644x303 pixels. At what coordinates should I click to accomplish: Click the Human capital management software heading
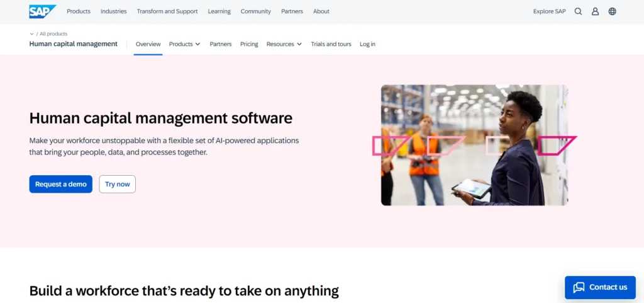pos(161,118)
